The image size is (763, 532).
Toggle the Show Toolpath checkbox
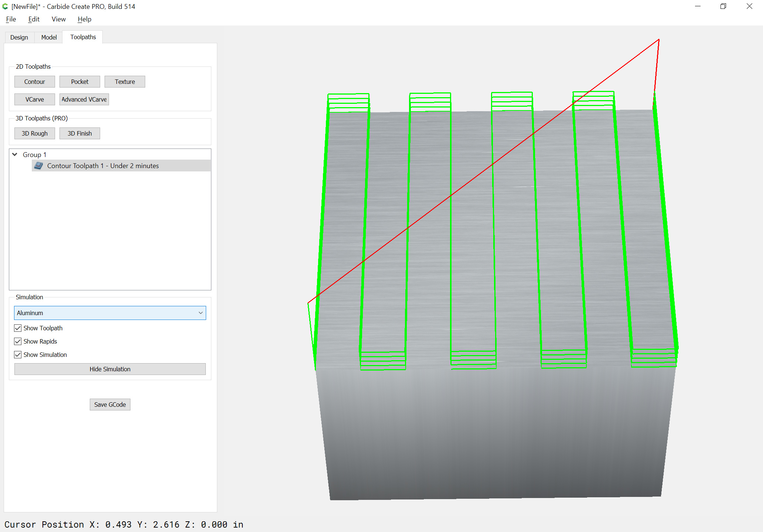coord(17,328)
